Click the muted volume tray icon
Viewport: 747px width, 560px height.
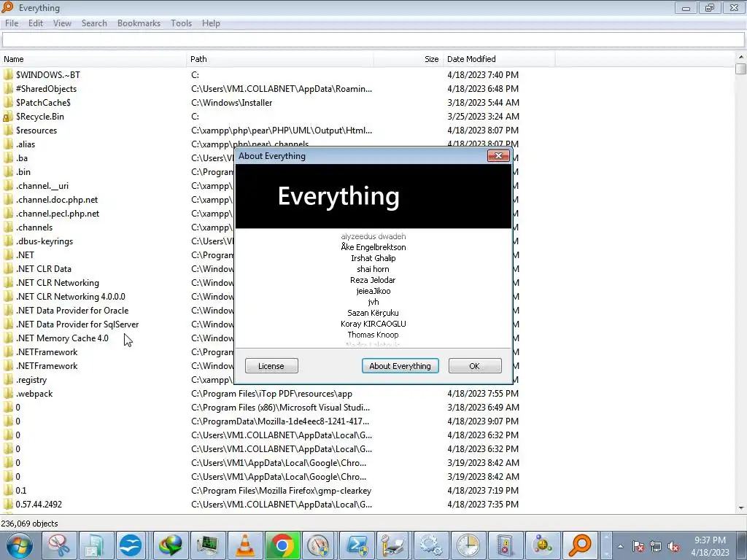pos(673,547)
